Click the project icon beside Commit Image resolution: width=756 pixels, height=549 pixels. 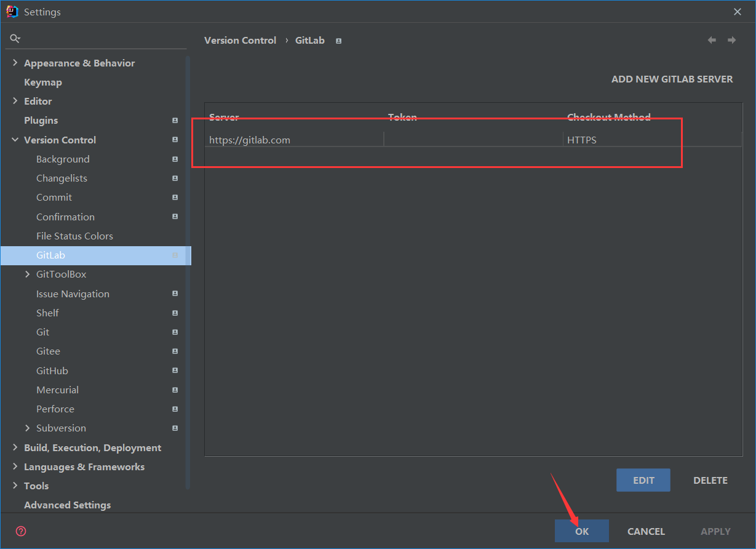coord(175,198)
